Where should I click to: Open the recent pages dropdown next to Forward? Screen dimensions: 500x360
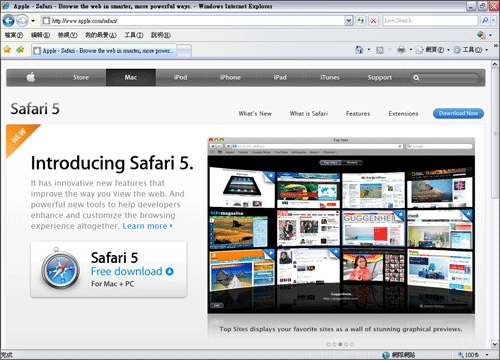coord(33,21)
